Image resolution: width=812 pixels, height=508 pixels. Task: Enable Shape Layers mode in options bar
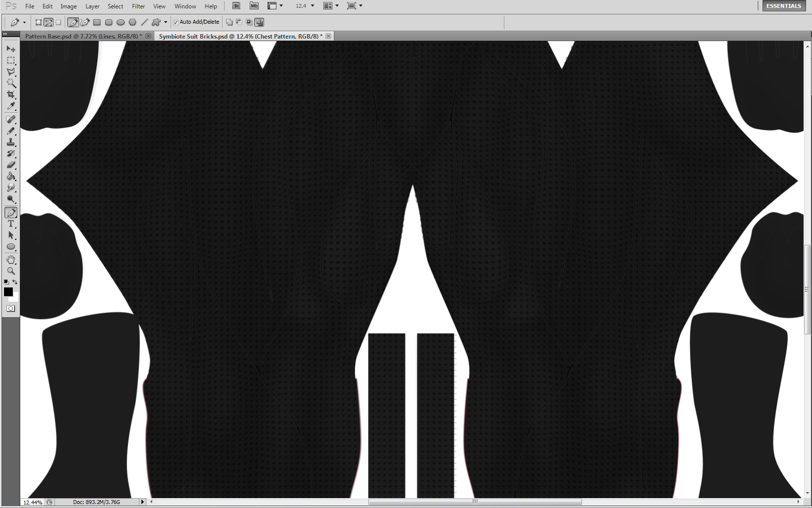pos(39,22)
